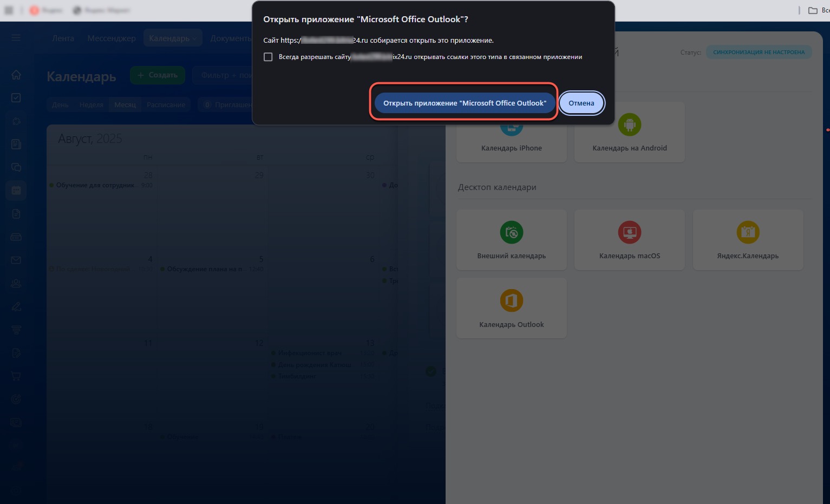Switch calendar to Расписание view
The width and height of the screenshot is (830, 504).
166,104
